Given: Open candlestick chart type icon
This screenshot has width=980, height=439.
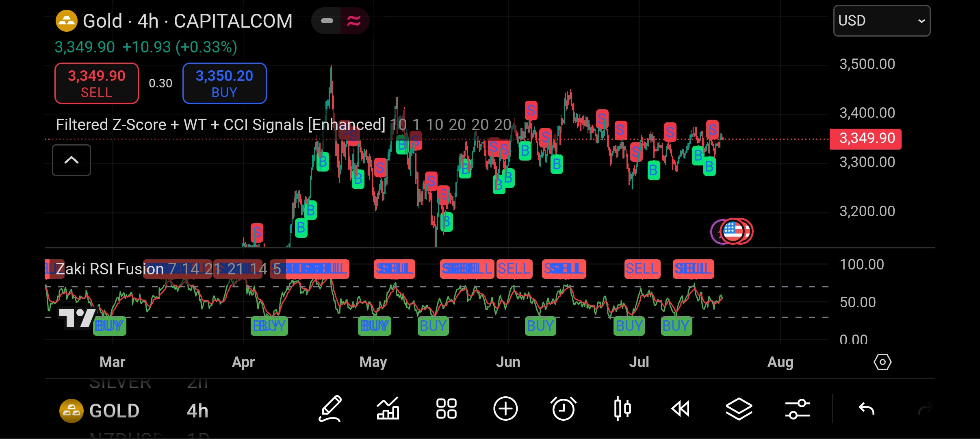Looking at the screenshot, I should [x=622, y=409].
